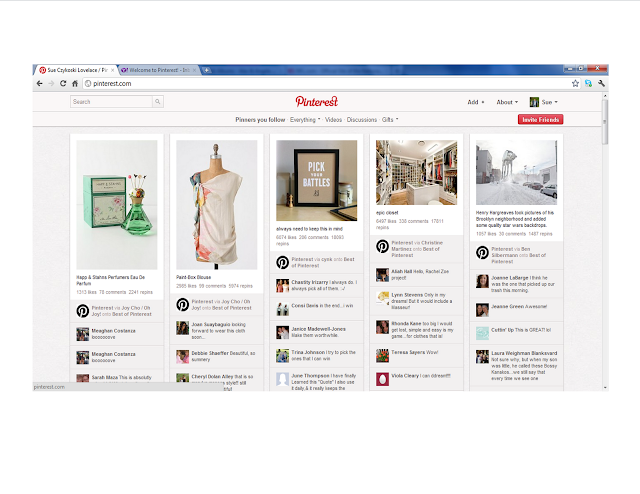This screenshot has width=640, height=494.
Task: Open Chastity Irizarry commenter avatar
Action: tap(282, 285)
